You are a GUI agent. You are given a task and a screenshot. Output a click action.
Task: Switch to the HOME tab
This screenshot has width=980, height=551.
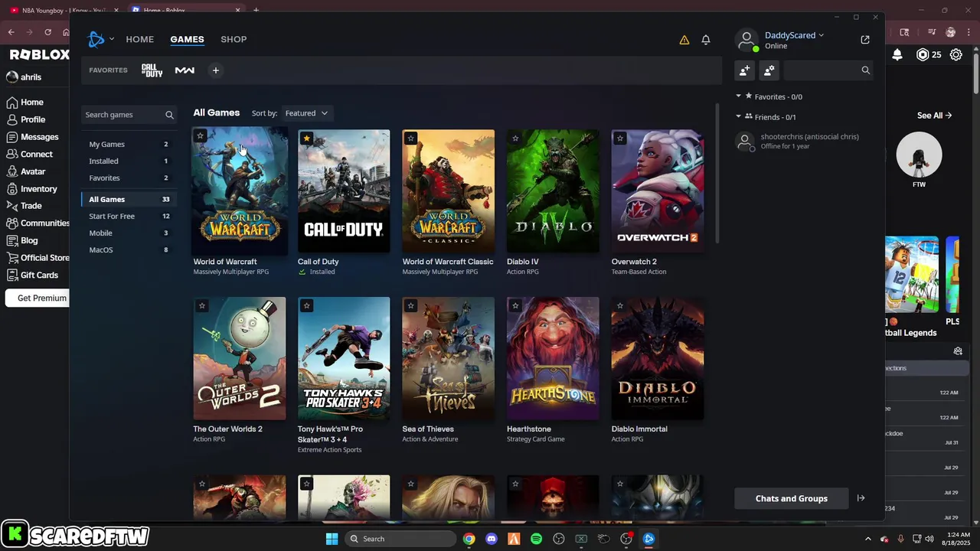pos(140,39)
